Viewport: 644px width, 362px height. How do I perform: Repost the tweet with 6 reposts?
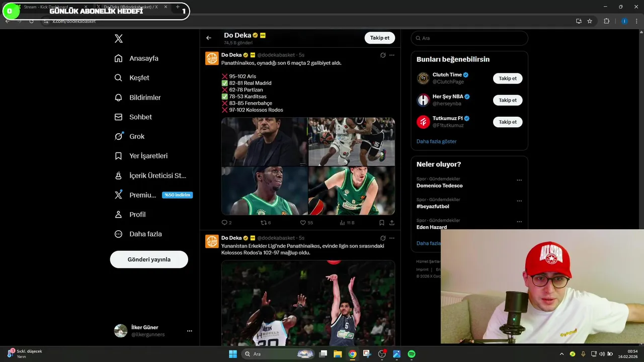[266, 222]
